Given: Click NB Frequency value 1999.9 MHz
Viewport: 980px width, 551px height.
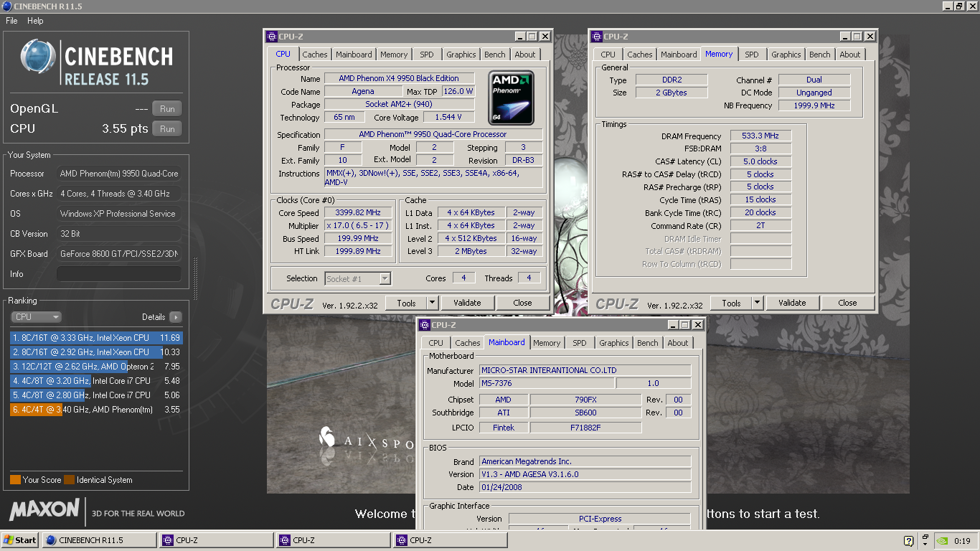Looking at the screenshot, I should pos(814,105).
